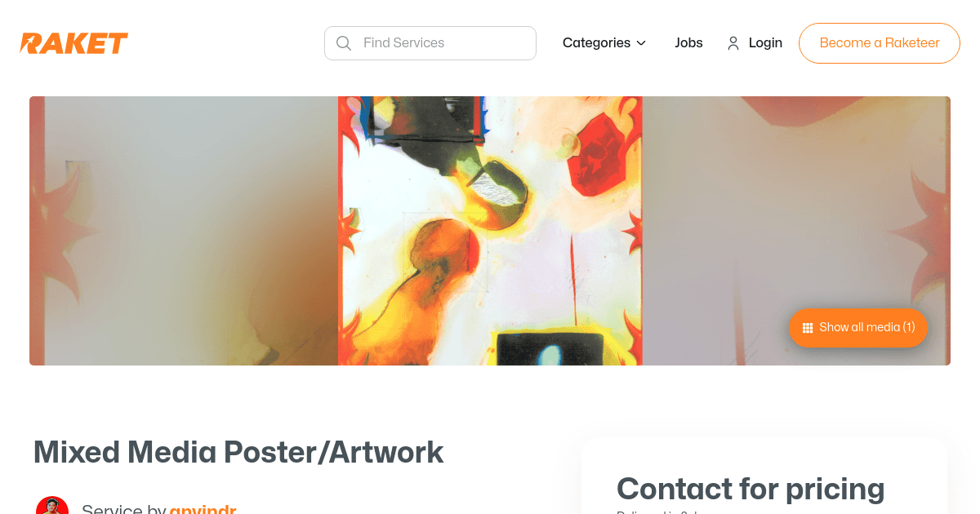This screenshot has height=514, width=980.
Task: Click the blurred left side of the banner
Action: click(184, 231)
